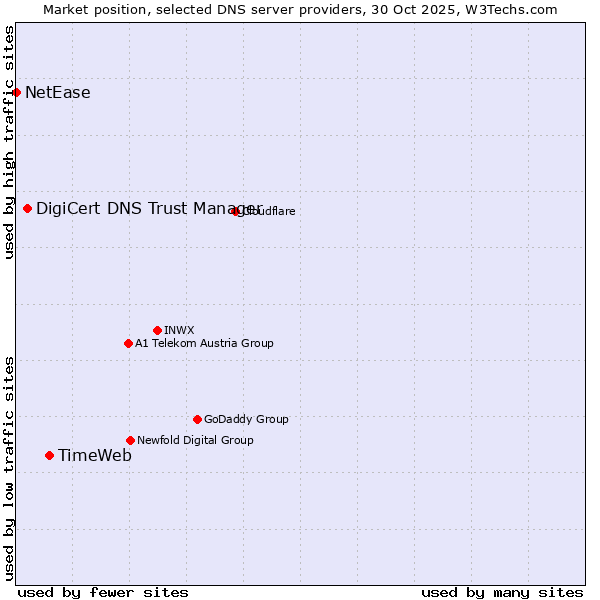Click the chart title mentioning W3Techs.com
The height and width of the screenshot is (600, 600).
[300, 9]
